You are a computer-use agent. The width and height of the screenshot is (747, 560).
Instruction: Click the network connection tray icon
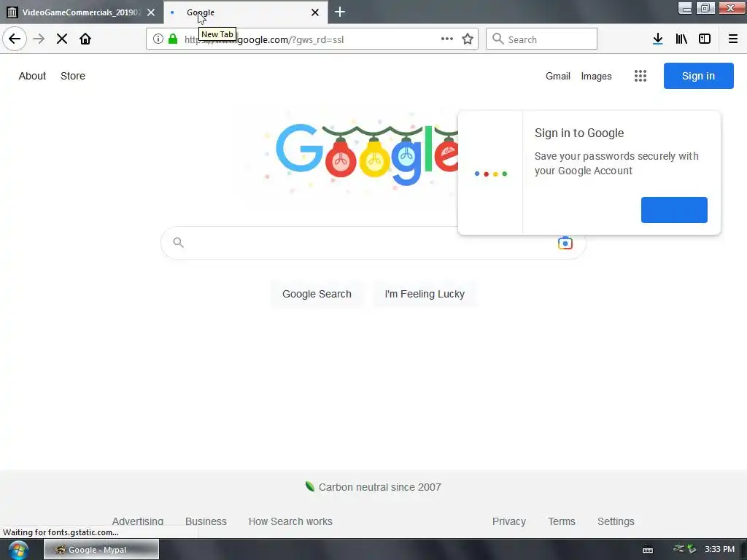(x=678, y=548)
